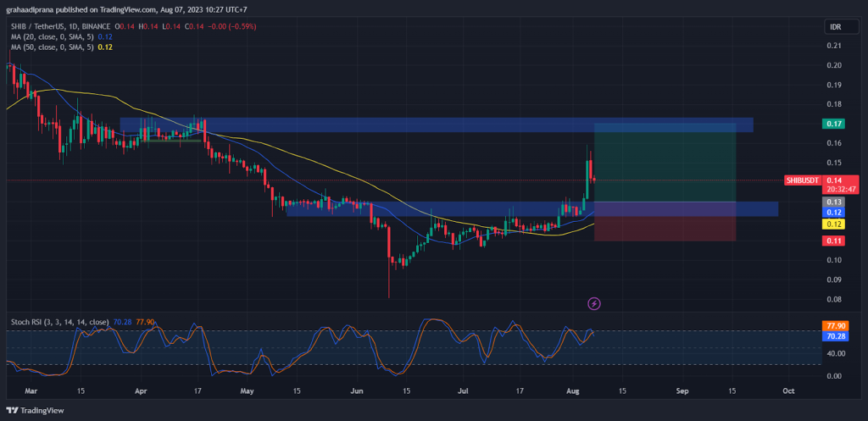Click the 0.21 price axis label
This screenshot has width=868, height=421.
(834, 46)
